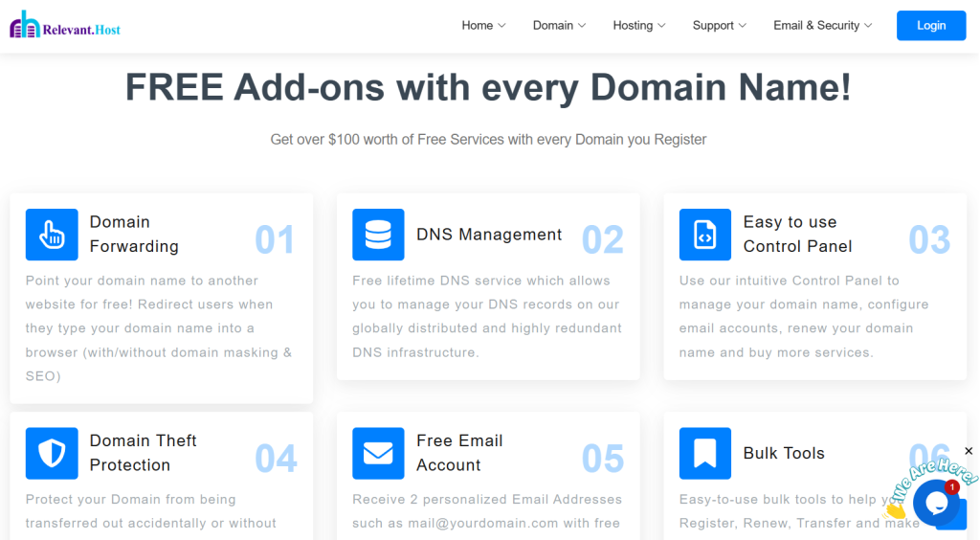The width and height of the screenshot is (980, 540).
Task: Click the Control Panel code file icon
Action: [x=705, y=235]
